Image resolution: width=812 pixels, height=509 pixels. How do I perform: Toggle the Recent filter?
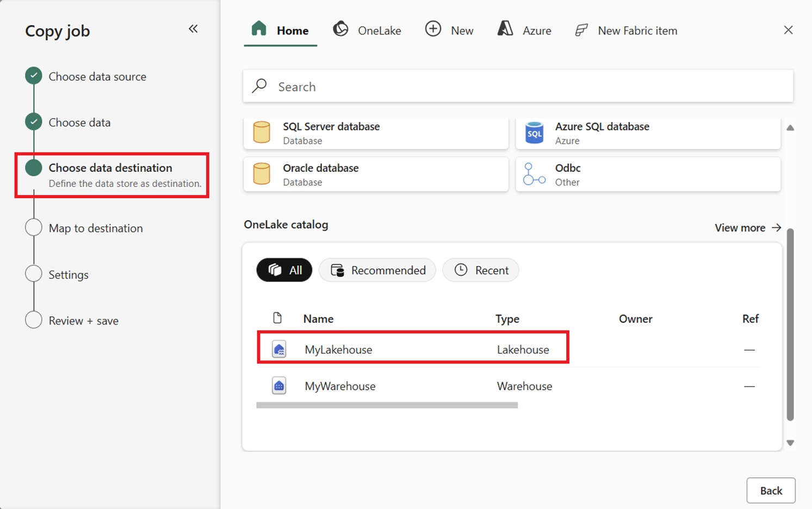click(x=481, y=270)
